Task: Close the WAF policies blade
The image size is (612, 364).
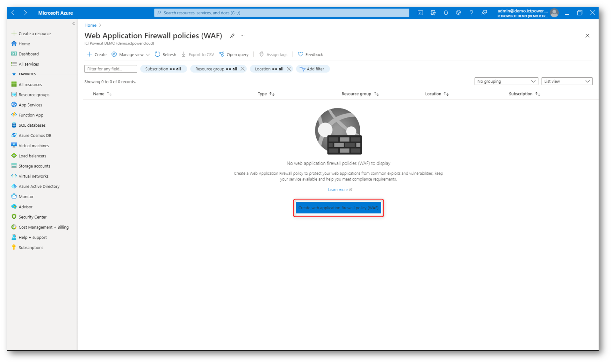Action: [x=587, y=36]
